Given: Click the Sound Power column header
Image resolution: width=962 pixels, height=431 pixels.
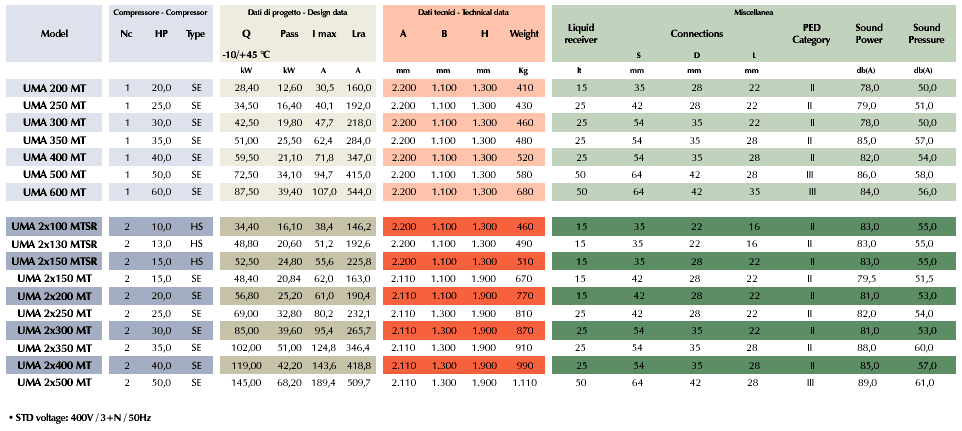Looking at the screenshot, I should click(869, 33).
